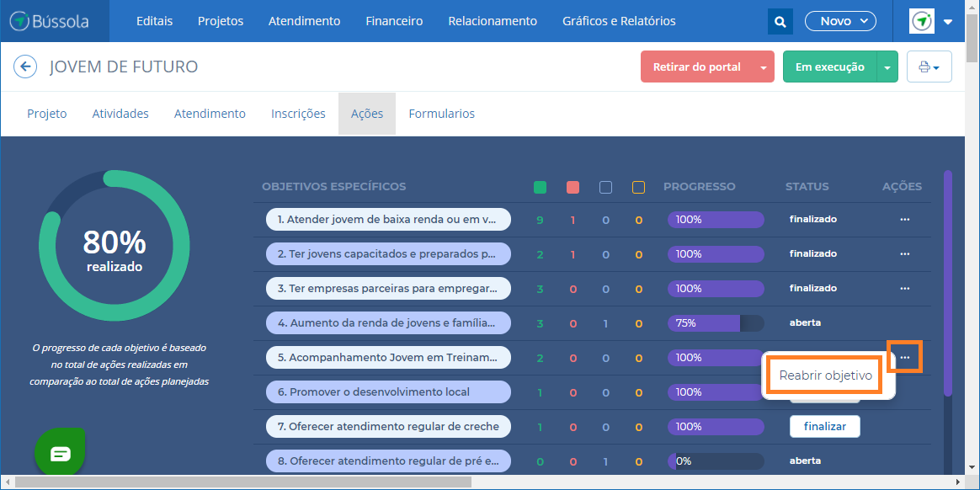The width and height of the screenshot is (980, 490).
Task: Open actions dots for objective 1 Atender jovem
Action: click(x=904, y=220)
